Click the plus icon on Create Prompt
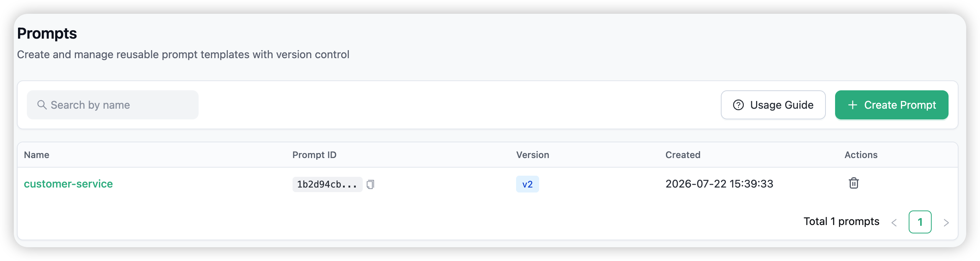This screenshot has height=261, width=980. 852,105
